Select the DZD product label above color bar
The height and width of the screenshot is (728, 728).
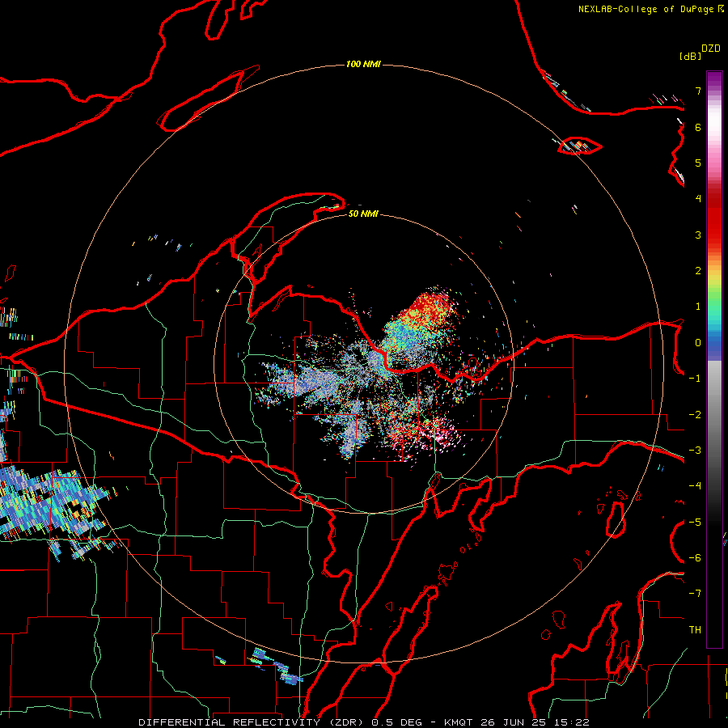(711, 49)
